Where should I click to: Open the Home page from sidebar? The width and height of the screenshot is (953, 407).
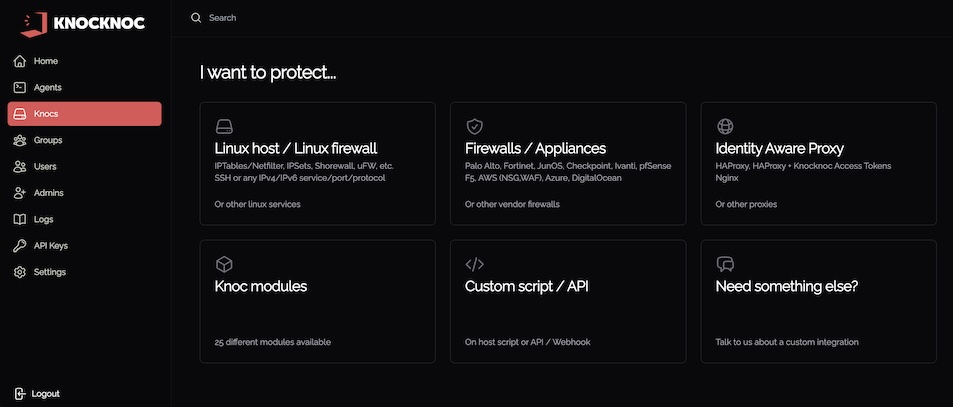coord(46,61)
